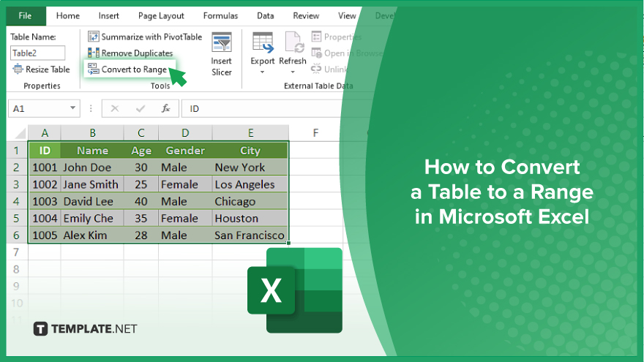Click cell containing Jane Smith

click(x=92, y=184)
